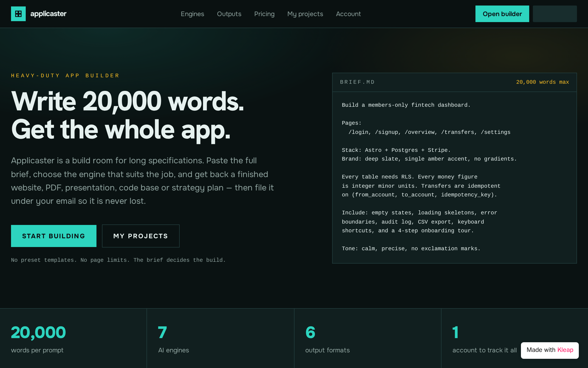Click the 'Write 20,000 words.' headline
This screenshot has width=588, height=368.
click(127, 101)
